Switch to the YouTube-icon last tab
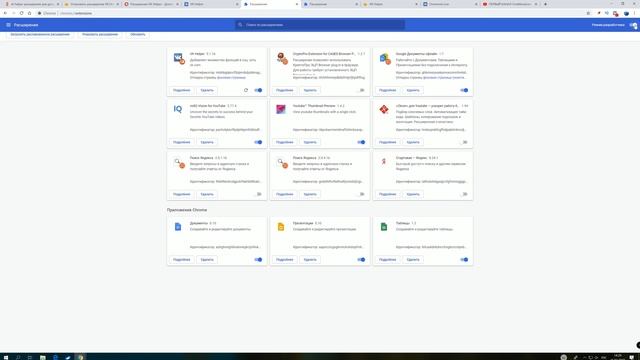 (510, 4)
